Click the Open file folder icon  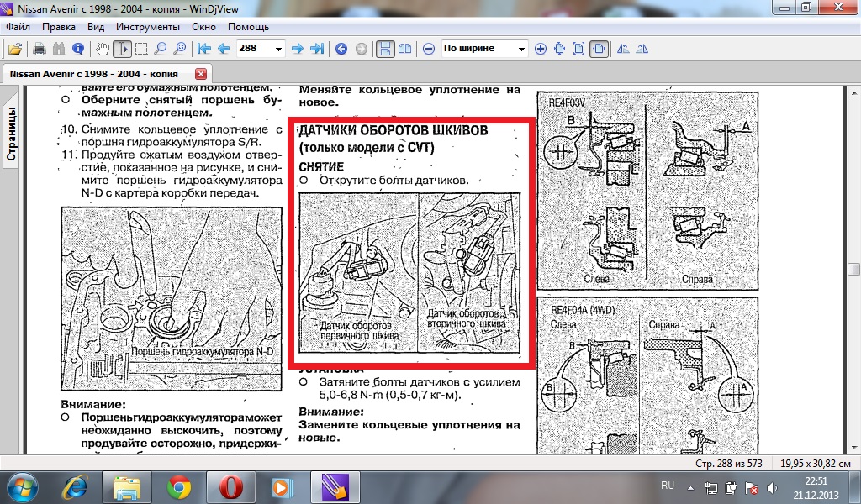click(14, 49)
